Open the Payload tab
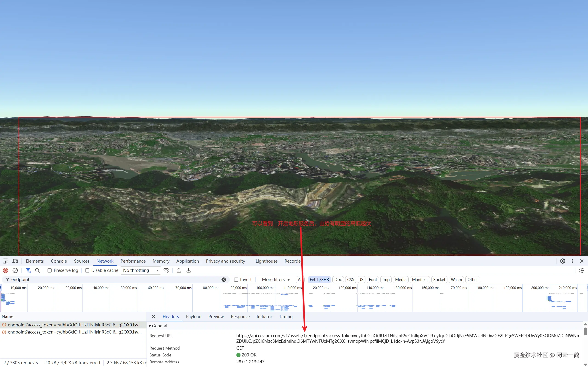The width and height of the screenshot is (588, 367). click(x=193, y=317)
